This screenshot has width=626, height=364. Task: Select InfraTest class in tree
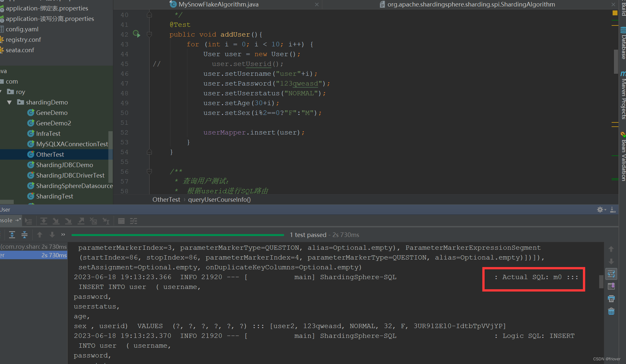(x=48, y=134)
